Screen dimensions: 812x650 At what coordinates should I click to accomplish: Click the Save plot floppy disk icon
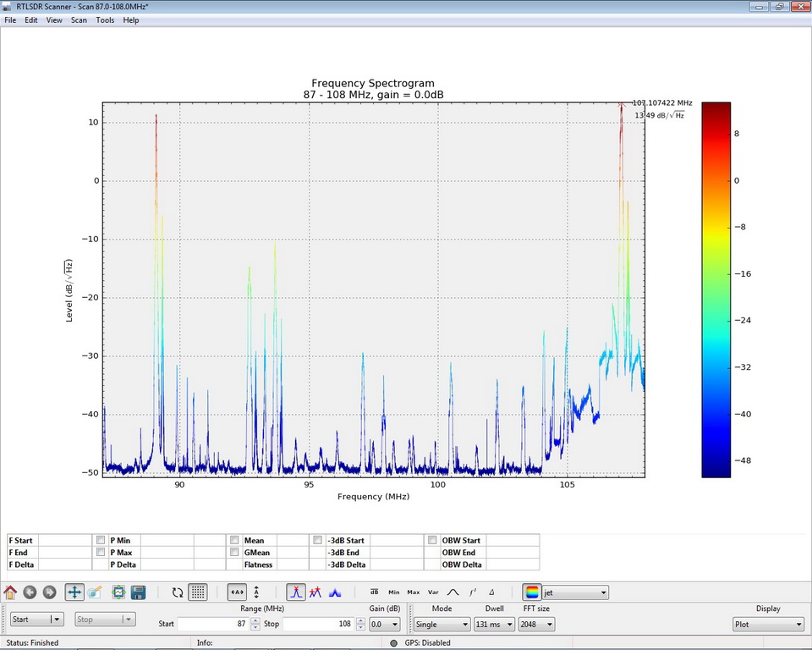[138, 592]
